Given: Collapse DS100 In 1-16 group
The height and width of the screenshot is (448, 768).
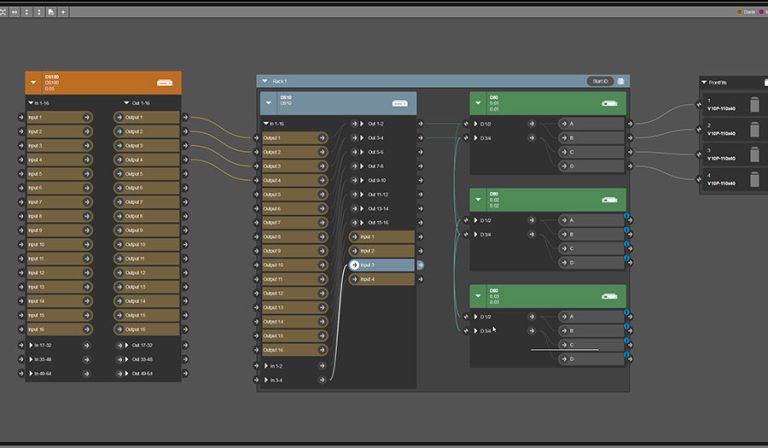Looking at the screenshot, I should point(31,103).
